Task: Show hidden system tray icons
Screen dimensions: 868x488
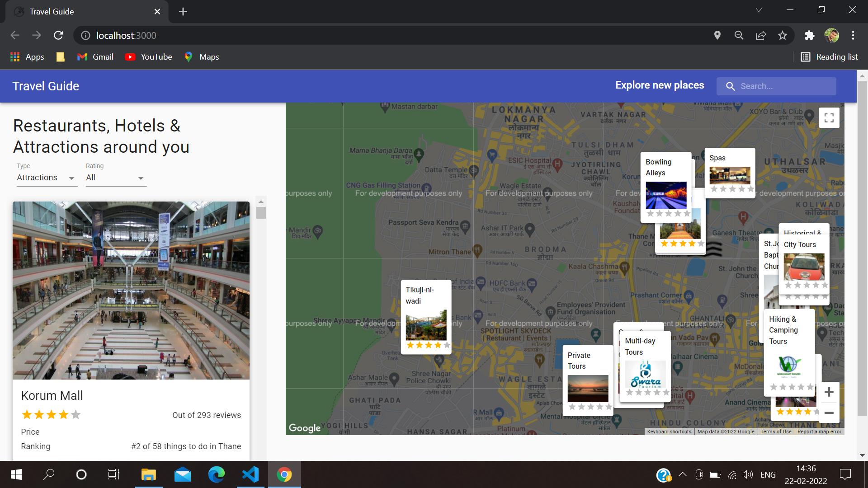Action: coord(683,474)
